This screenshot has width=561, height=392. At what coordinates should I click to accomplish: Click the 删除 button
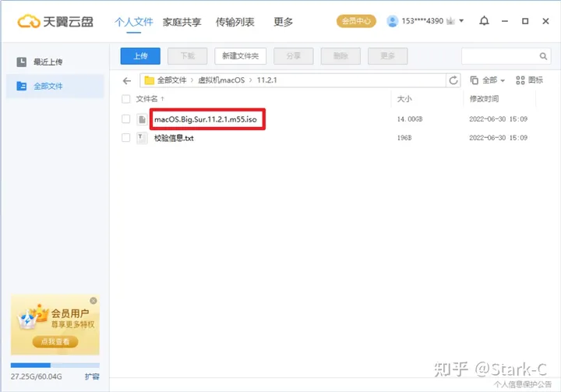pyautogui.click(x=340, y=56)
